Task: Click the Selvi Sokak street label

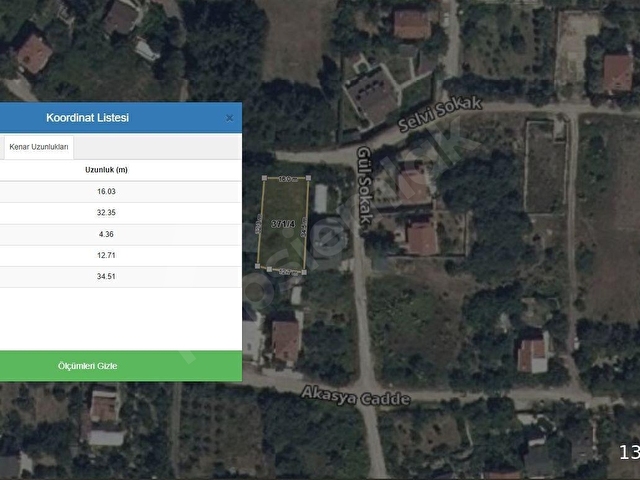Action: pyautogui.click(x=440, y=113)
